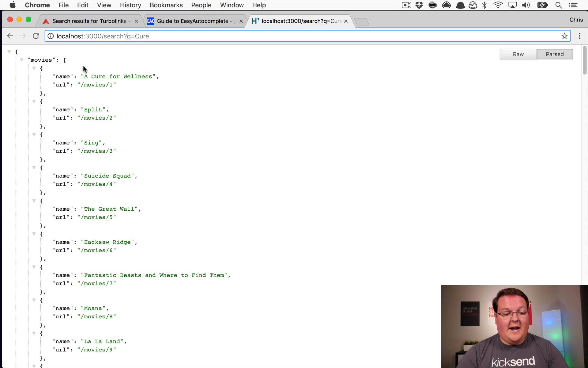The width and height of the screenshot is (588, 368).
Task: Close the Search results for Turbolinks tab
Action: (136, 21)
